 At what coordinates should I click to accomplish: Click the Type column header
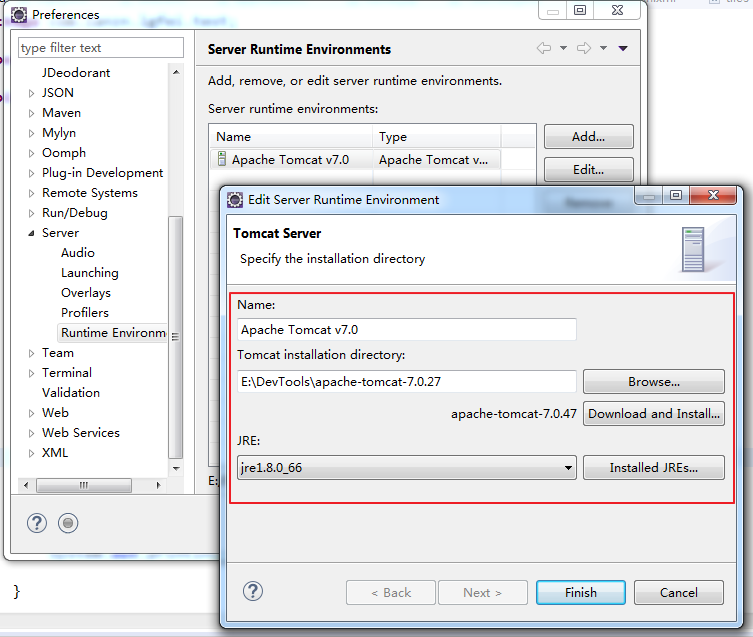pos(437,136)
